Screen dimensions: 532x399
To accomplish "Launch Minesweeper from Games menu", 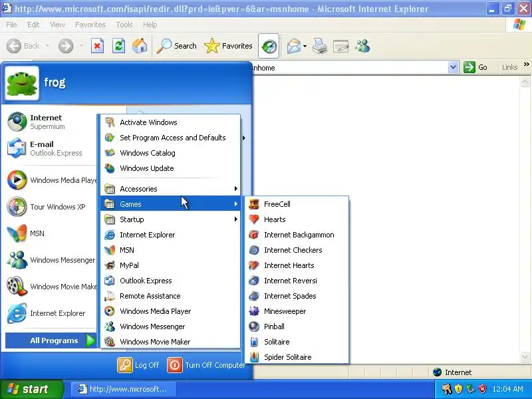I will [297, 311].
